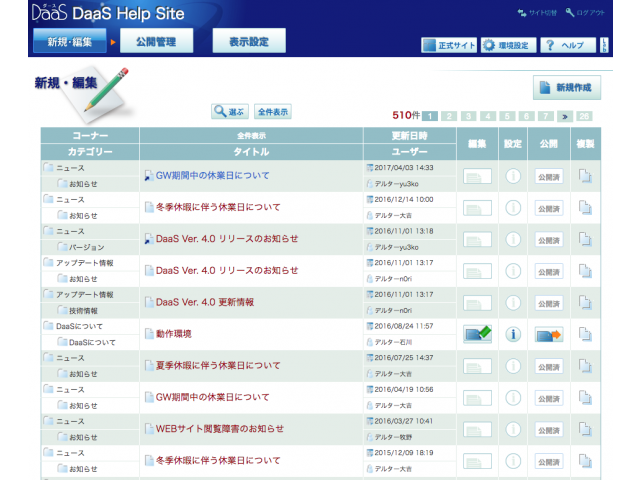Click the edit icon for 動作環境 row
Viewport: 640px width, 480px height.
[477, 334]
